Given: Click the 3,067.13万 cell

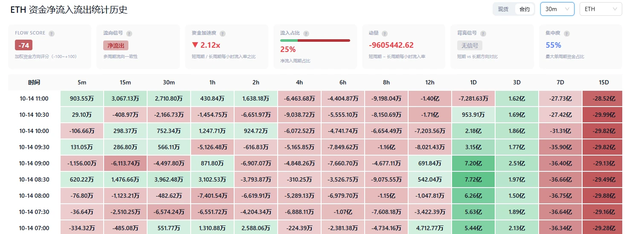Looking at the screenshot, I should pos(125,98).
